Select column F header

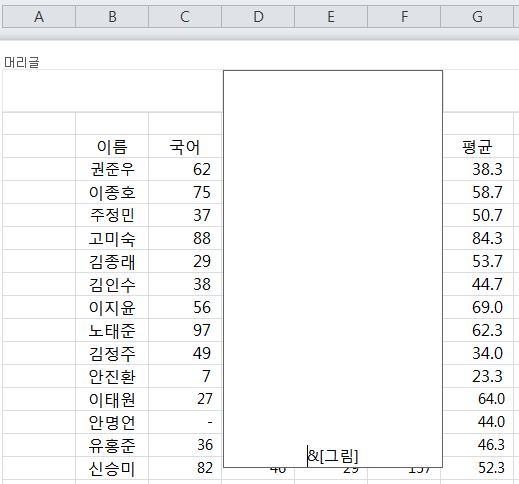404,17
